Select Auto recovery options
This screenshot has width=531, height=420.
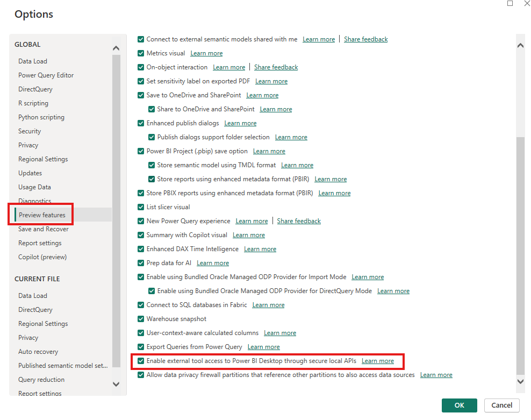(38, 352)
